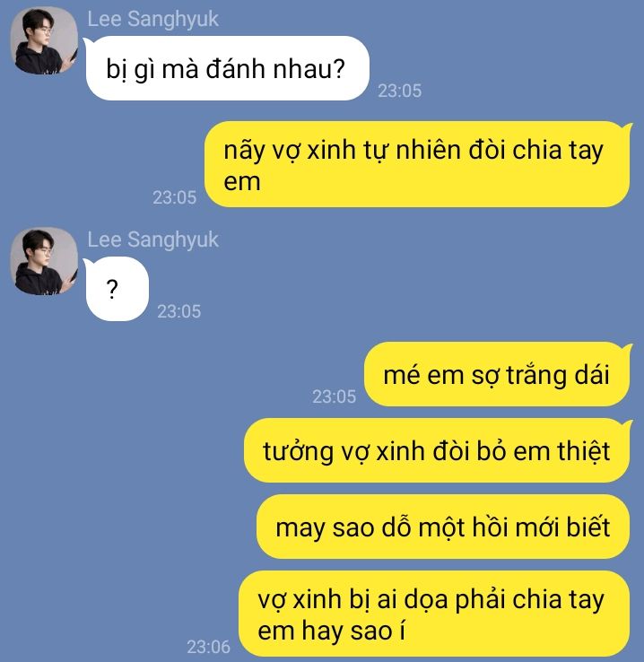Tap the white '?' message bubble

pos(117,289)
